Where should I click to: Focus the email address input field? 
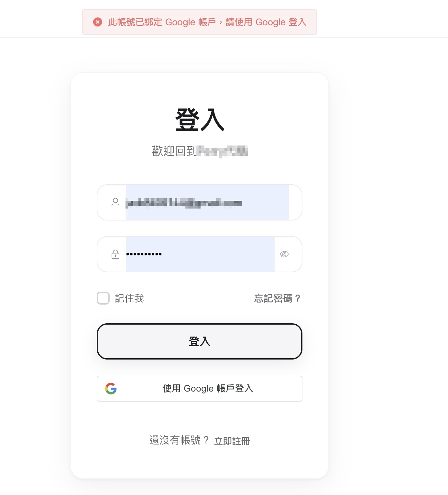[x=207, y=202]
